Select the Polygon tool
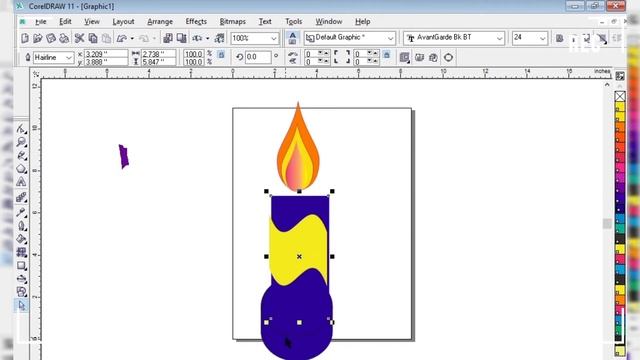The height and width of the screenshot is (360, 640). [x=22, y=169]
